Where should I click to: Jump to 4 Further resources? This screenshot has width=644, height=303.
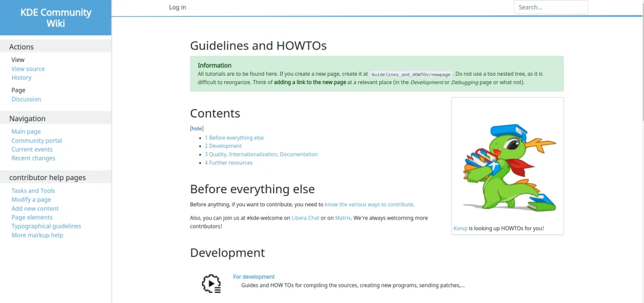pos(228,163)
